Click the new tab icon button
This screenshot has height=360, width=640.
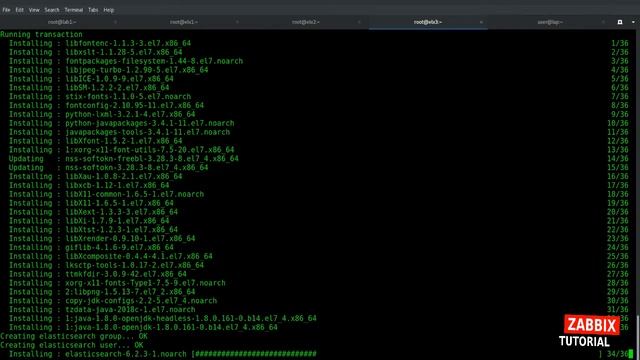pos(620,22)
